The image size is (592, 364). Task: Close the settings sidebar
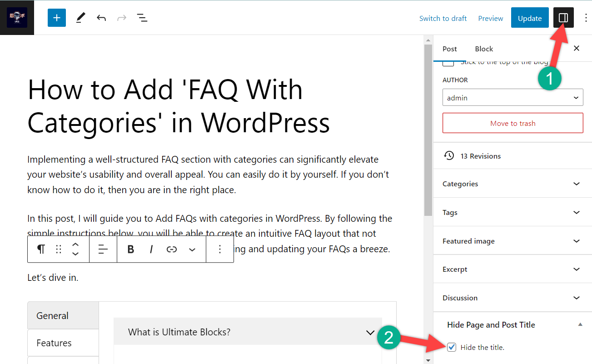point(577,48)
